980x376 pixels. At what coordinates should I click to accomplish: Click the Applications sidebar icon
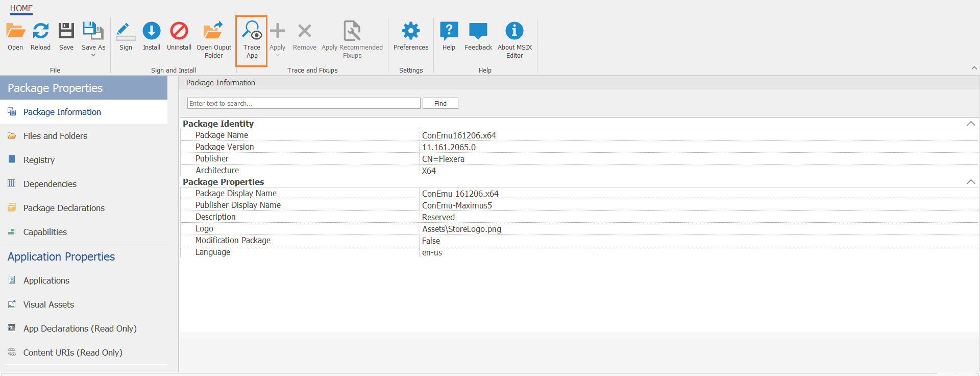[12, 280]
